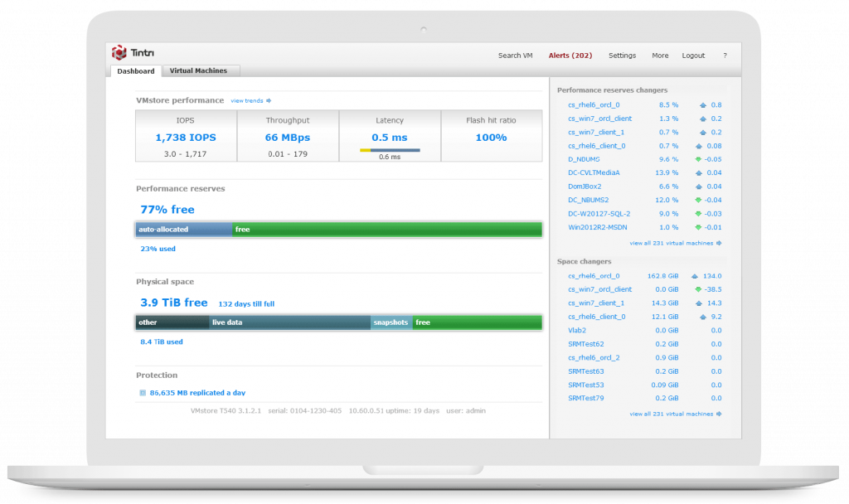Click arrow icon after space changers view all link
Screen dimensions: 849x504
coord(719,414)
